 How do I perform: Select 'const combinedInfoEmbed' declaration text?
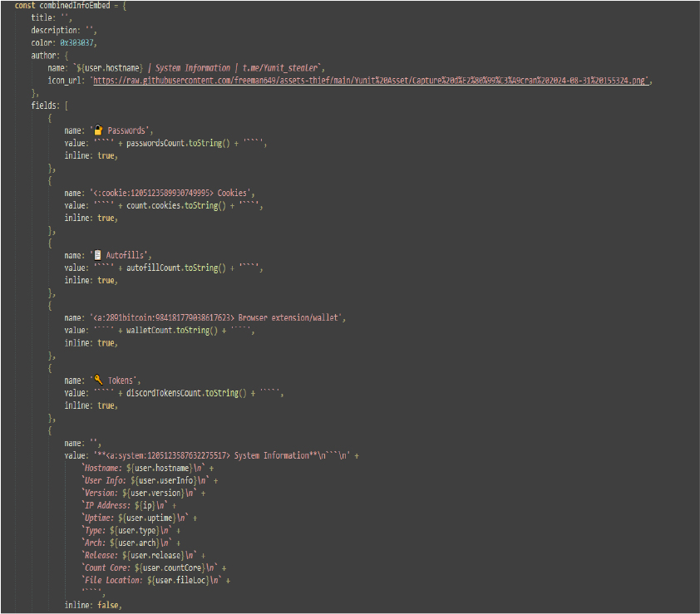62,5
